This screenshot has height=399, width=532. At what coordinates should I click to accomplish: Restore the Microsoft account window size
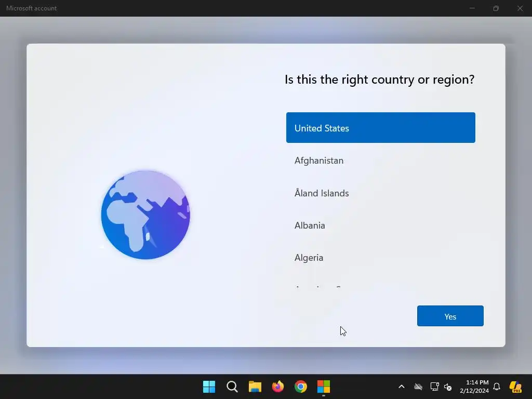coord(496,8)
